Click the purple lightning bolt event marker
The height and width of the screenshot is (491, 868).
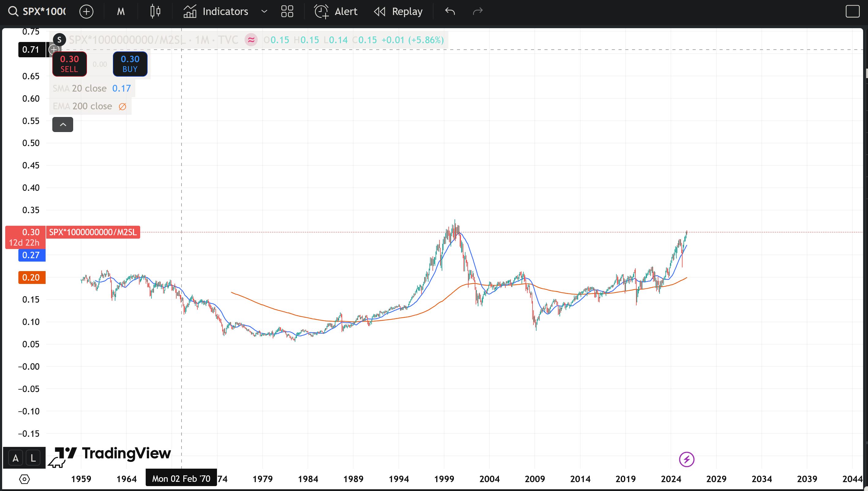pyautogui.click(x=687, y=459)
